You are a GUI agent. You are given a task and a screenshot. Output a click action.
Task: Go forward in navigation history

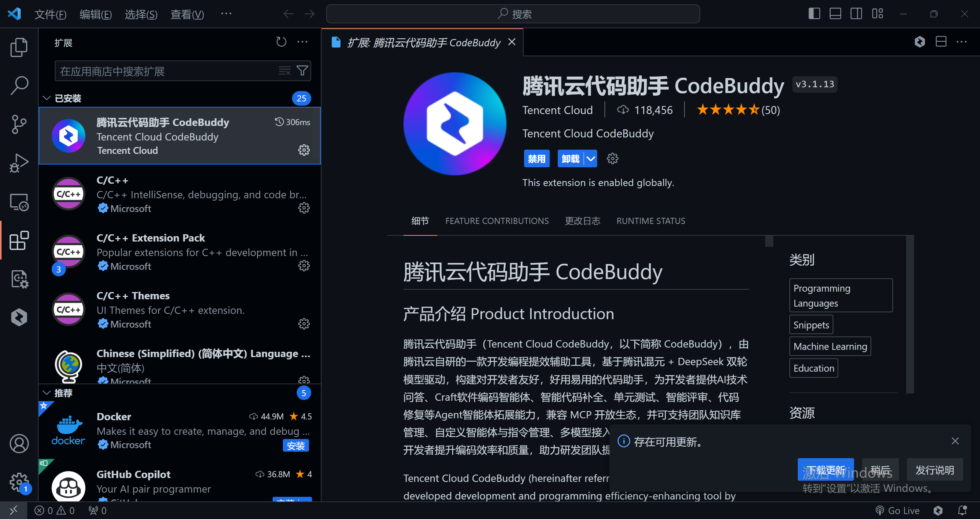coord(309,14)
